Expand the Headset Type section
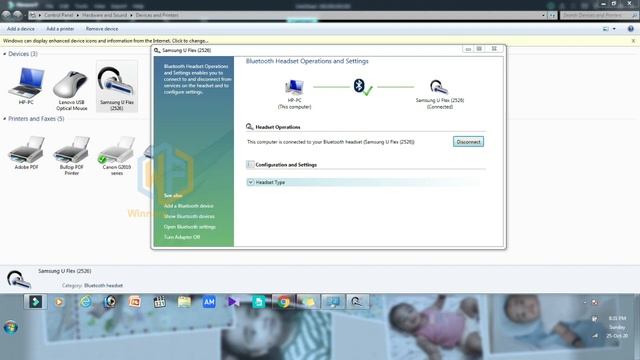The width and height of the screenshot is (640, 360). click(x=251, y=182)
